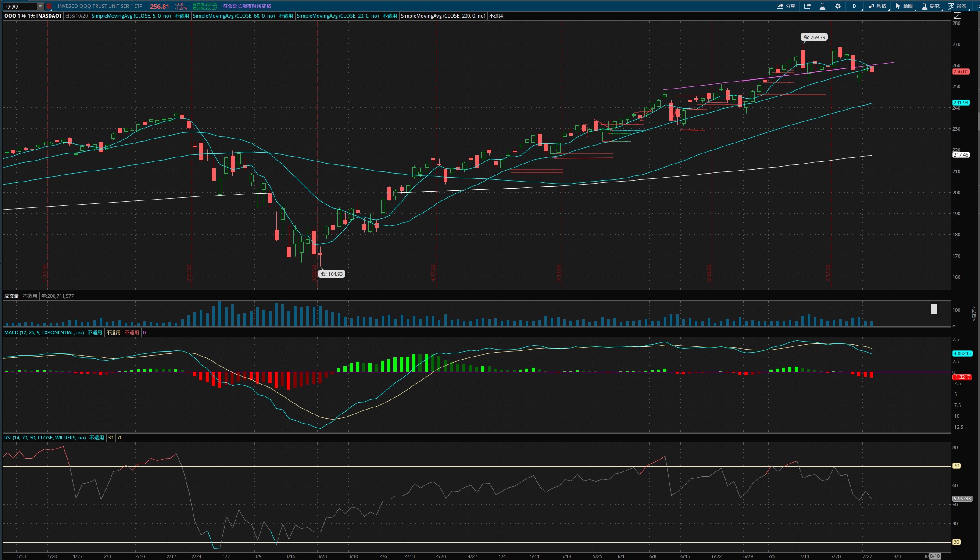The width and height of the screenshot is (980, 560).
Task: Click the 不适用 value after the 200 SMA
Action: 496,16
